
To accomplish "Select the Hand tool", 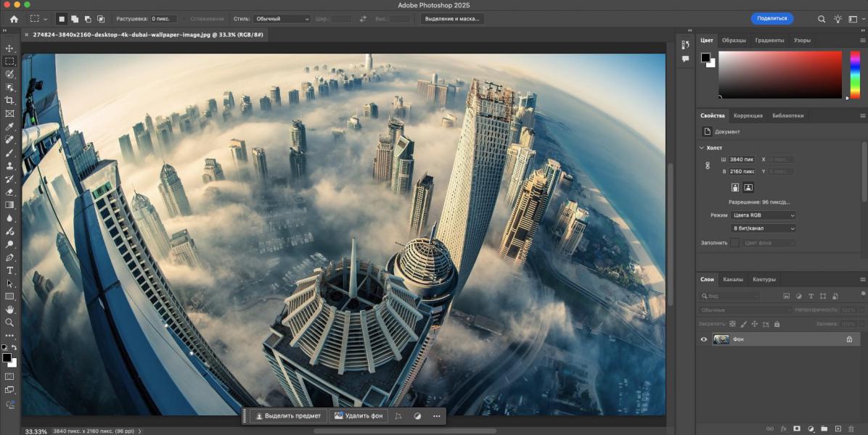I will [x=9, y=310].
